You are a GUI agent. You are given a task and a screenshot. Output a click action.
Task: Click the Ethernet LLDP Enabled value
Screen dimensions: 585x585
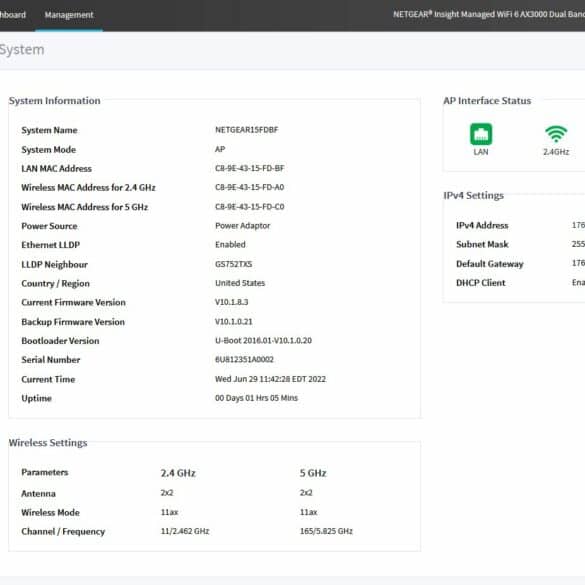point(230,245)
